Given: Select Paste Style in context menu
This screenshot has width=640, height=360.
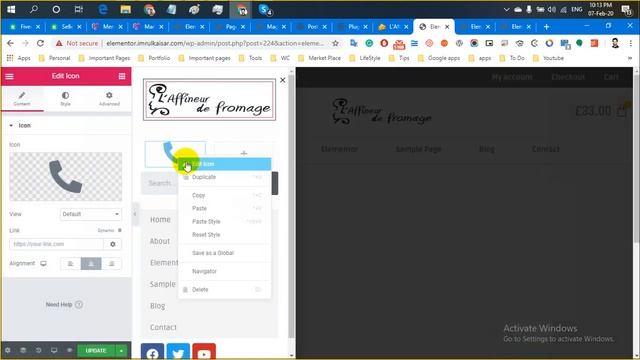Looking at the screenshot, I should [x=224, y=222].
